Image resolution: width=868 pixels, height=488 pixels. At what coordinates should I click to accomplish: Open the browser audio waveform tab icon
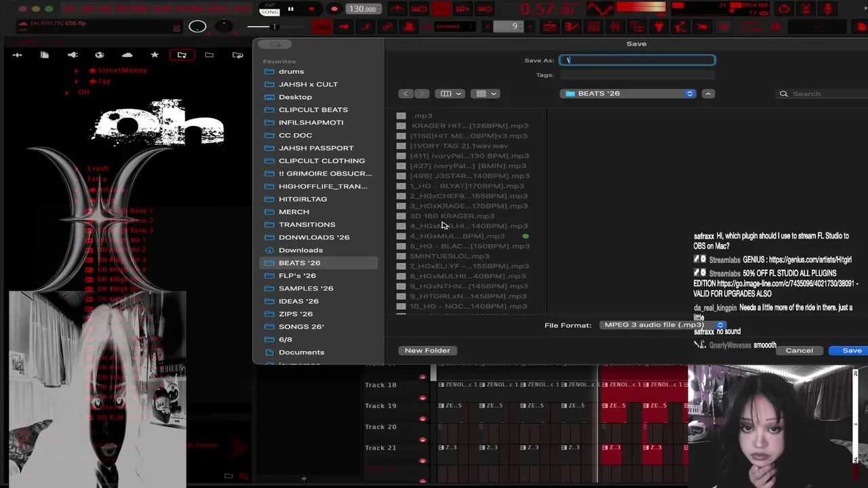click(x=18, y=55)
